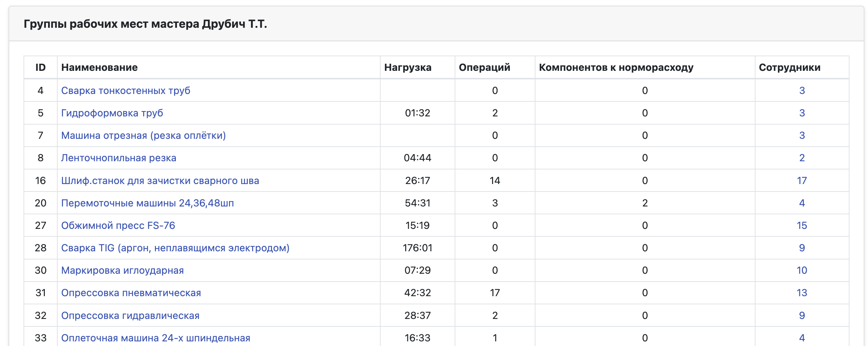868x346 pixels.
Task: Click employee count 17 for Шлиф.станок row
Action: coord(802,180)
